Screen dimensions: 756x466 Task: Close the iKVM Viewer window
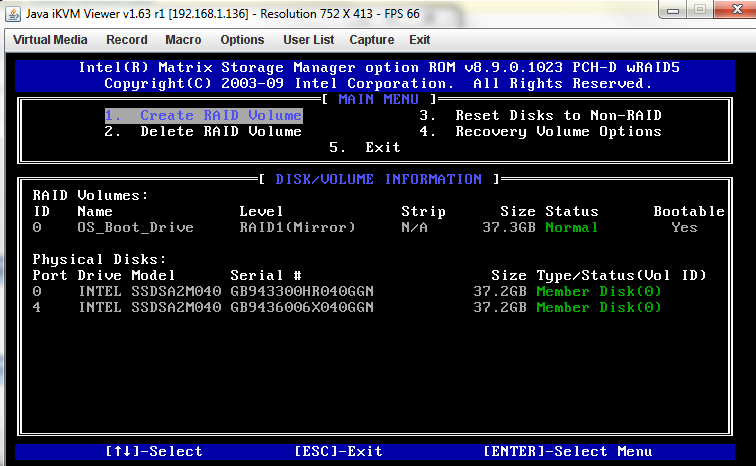(x=736, y=10)
